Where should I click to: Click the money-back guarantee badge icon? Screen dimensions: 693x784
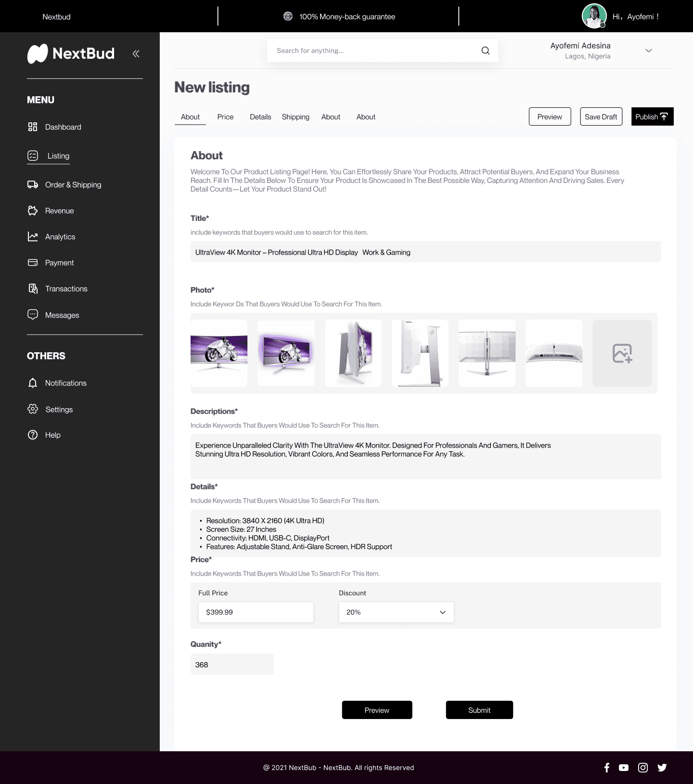coord(288,16)
